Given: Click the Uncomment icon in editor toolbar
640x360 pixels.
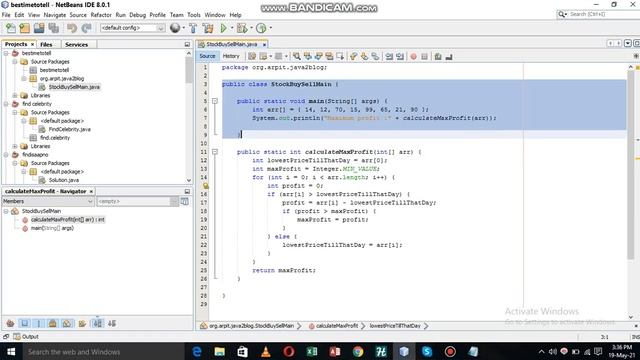Looking at the screenshot, I should (449, 56).
